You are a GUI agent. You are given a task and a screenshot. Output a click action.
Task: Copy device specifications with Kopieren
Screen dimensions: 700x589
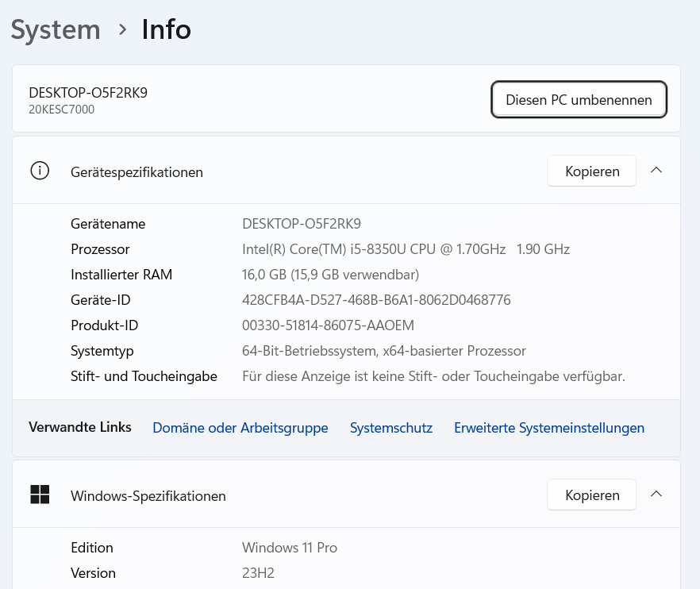591,171
